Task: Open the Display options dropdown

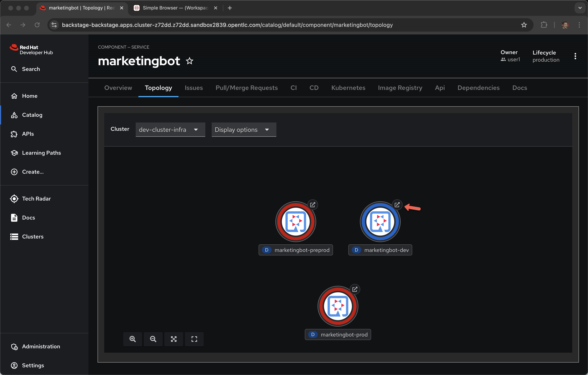Action: click(x=243, y=129)
